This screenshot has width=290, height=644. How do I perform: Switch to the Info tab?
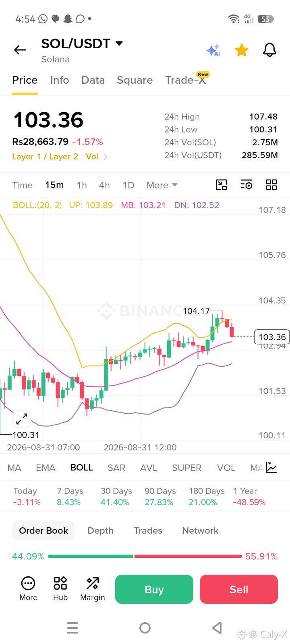click(60, 80)
